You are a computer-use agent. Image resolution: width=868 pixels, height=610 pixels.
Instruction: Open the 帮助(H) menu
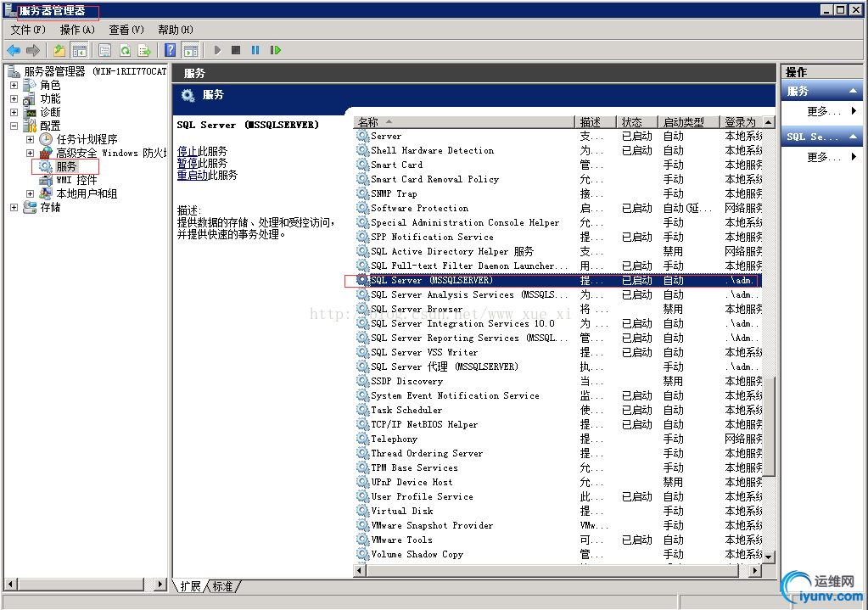[176, 30]
